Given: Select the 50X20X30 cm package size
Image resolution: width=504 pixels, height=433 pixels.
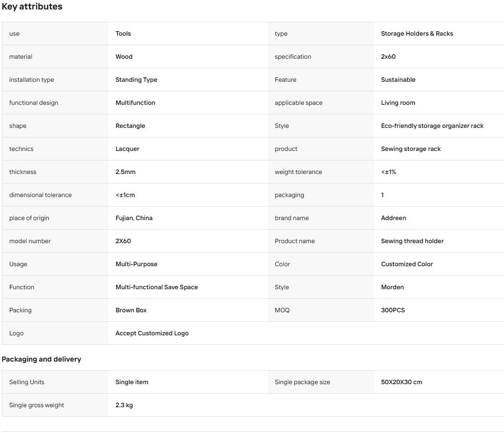Looking at the screenshot, I should coord(401,382).
